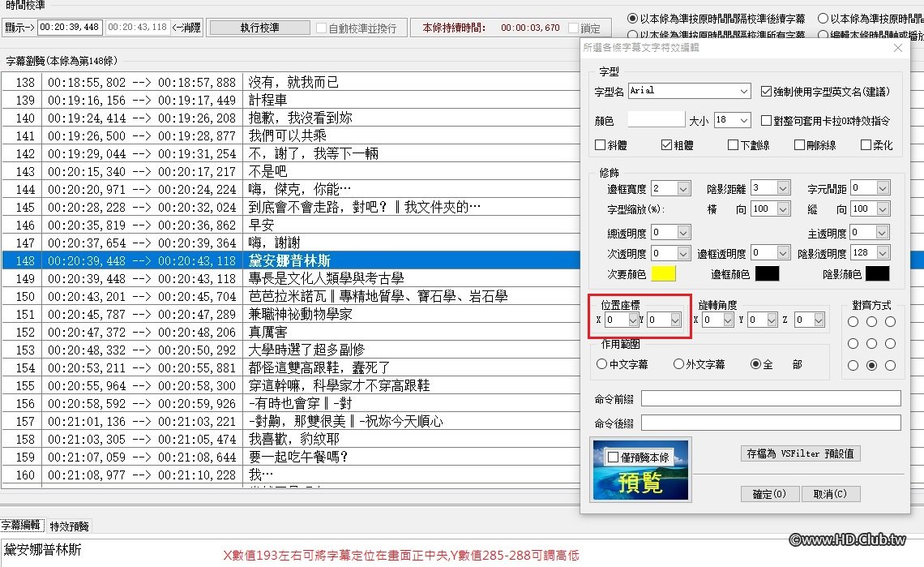Viewport: 924px width, 567px height.
Task: Select subtitle row 141 我們可以共乘
Action: 291,135
